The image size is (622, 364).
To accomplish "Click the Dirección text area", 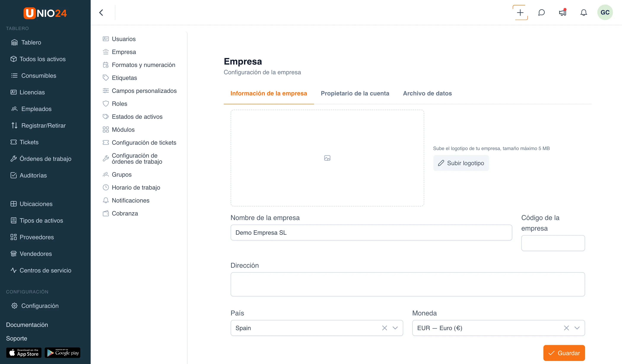I will coord(408,284).
